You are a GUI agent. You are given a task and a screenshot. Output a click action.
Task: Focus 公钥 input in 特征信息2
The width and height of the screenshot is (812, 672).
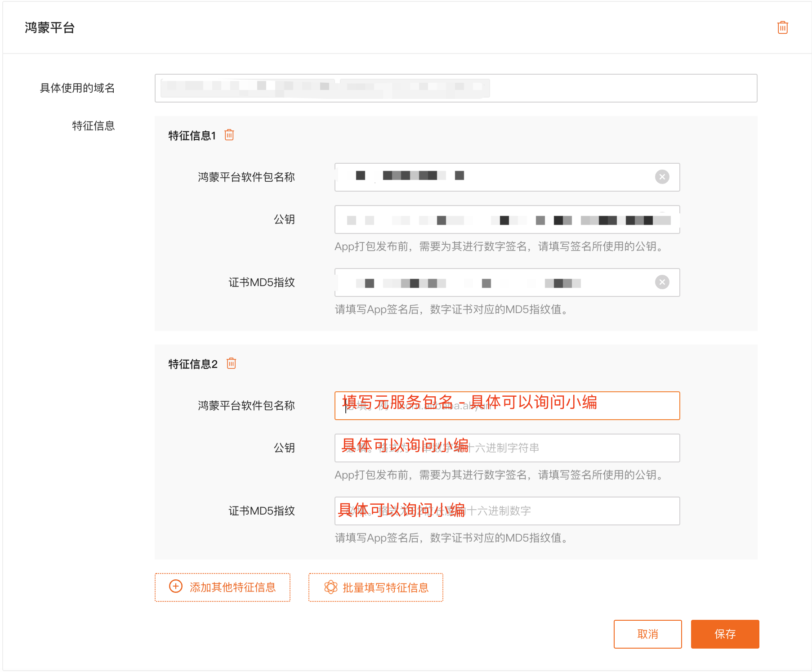pos(507,448)
